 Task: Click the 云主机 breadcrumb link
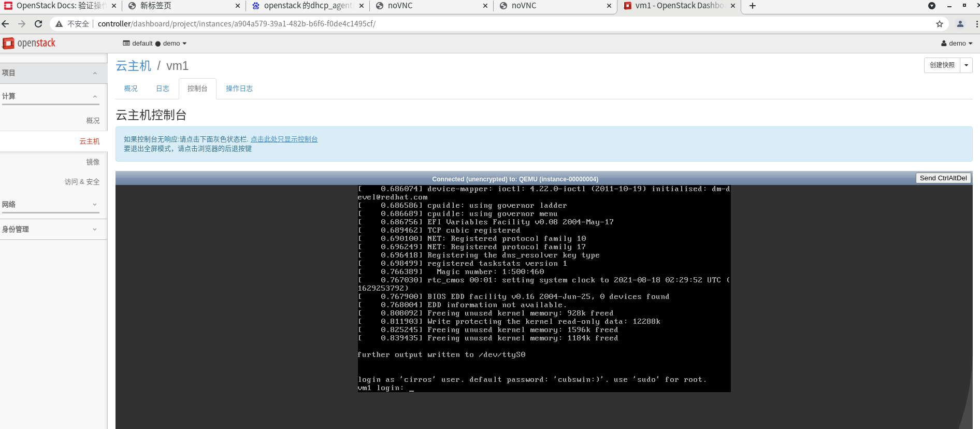[x=134, y=66]
